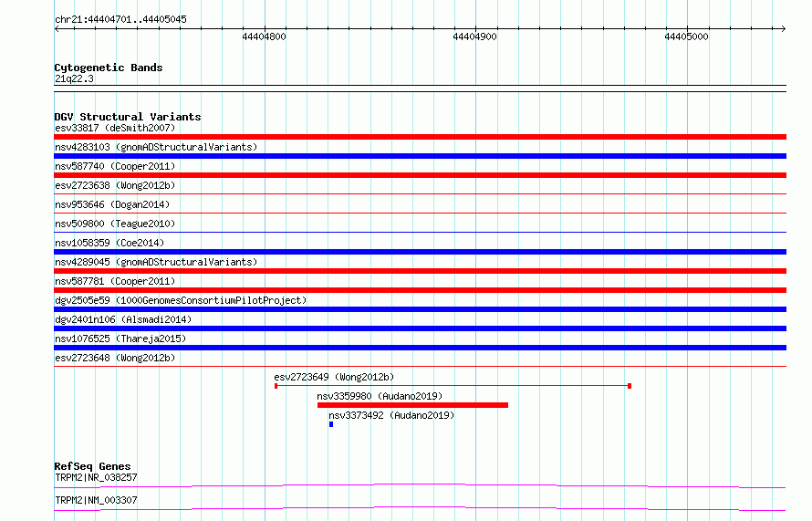Open nsv509800 (Teague2010) label

(x=115, y=224)
